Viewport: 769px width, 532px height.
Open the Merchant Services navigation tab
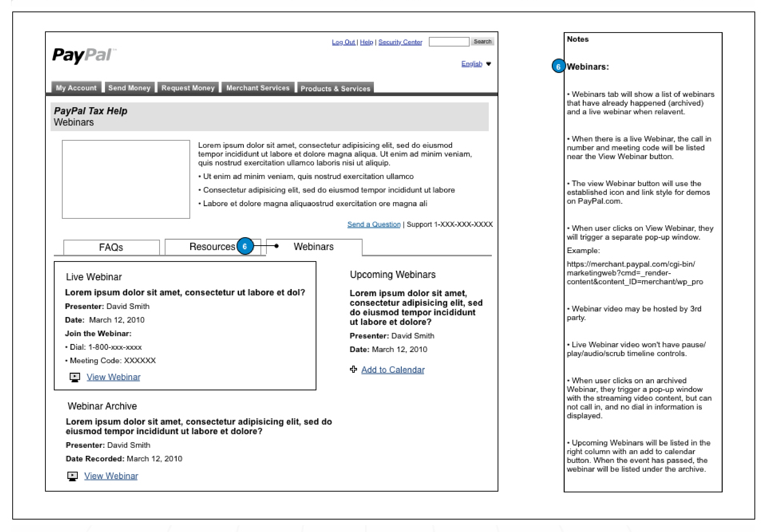257,88
